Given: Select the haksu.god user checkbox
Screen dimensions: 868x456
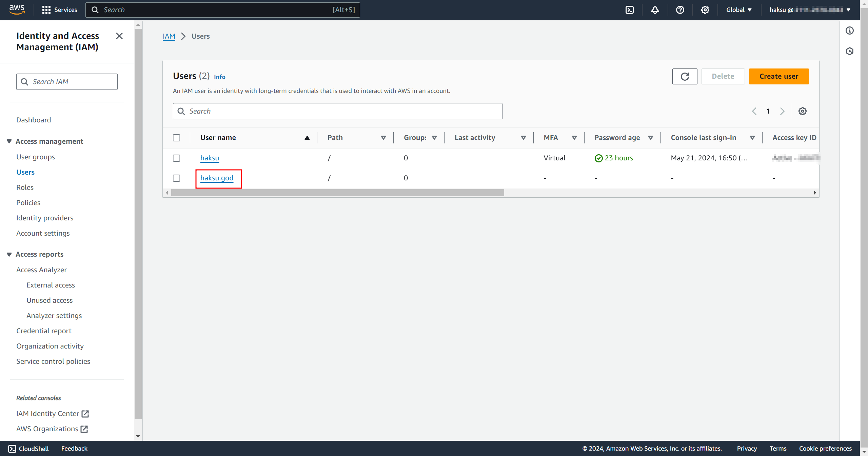Looking at the screenshot, I should pyautogui.click(x=176, y=178).
